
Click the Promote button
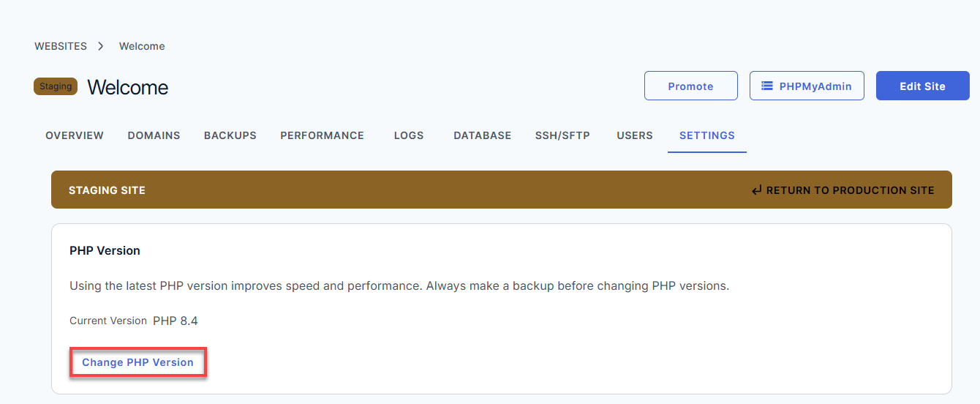(690, 86)
